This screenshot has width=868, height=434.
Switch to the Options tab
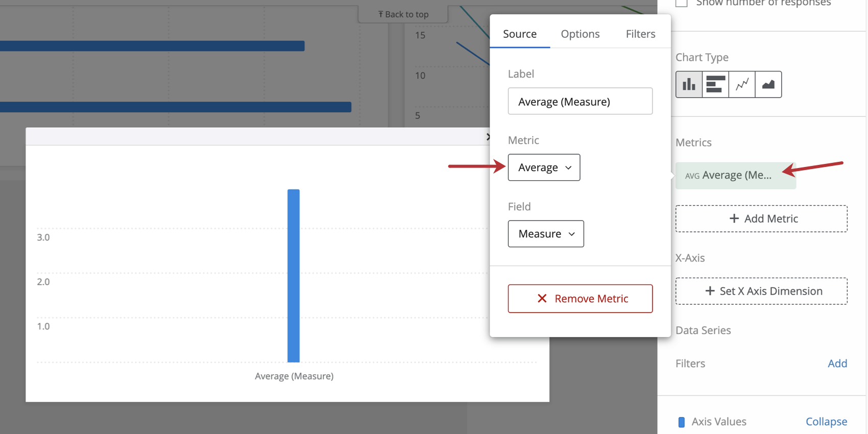(580, 34)
